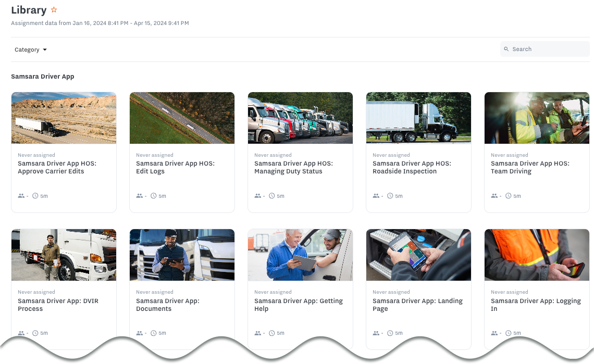Screen dimensions: 594x364
Task: Open the Samsara Driver App: Getting Help course
Action: point(298,305)
